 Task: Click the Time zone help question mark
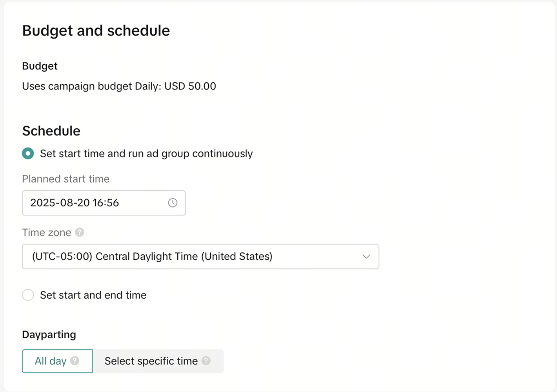[80, 232]
